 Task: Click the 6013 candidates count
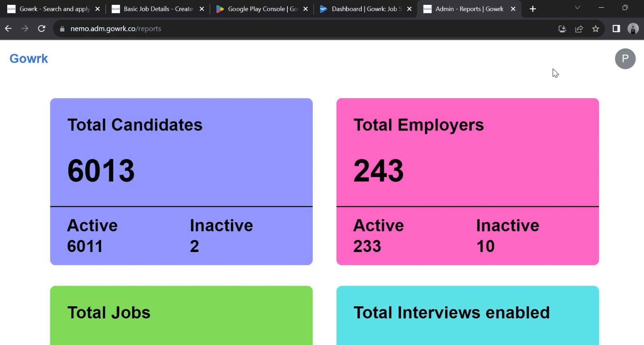click(x=101, y=171)
